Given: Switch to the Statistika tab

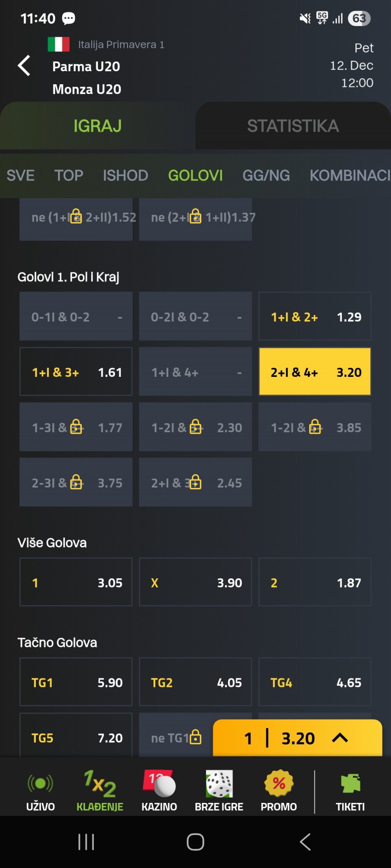Looking at the screenshot, I should point(293,126).
